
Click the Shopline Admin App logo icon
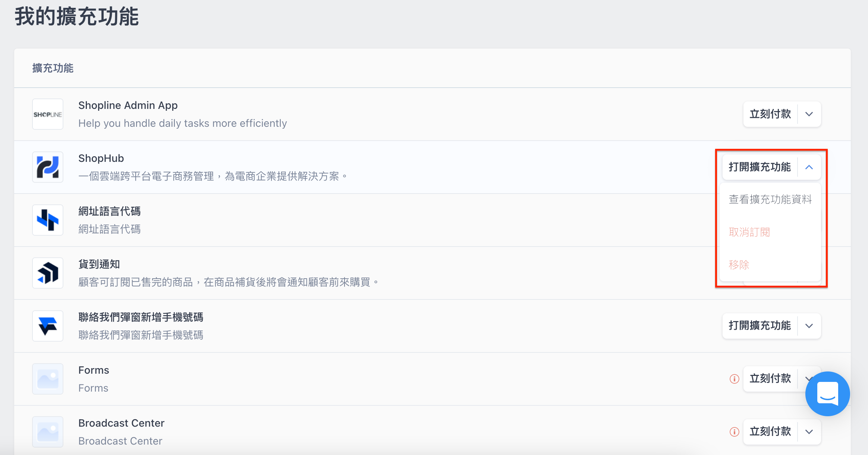pyautogui.click(x=48, y=114)
